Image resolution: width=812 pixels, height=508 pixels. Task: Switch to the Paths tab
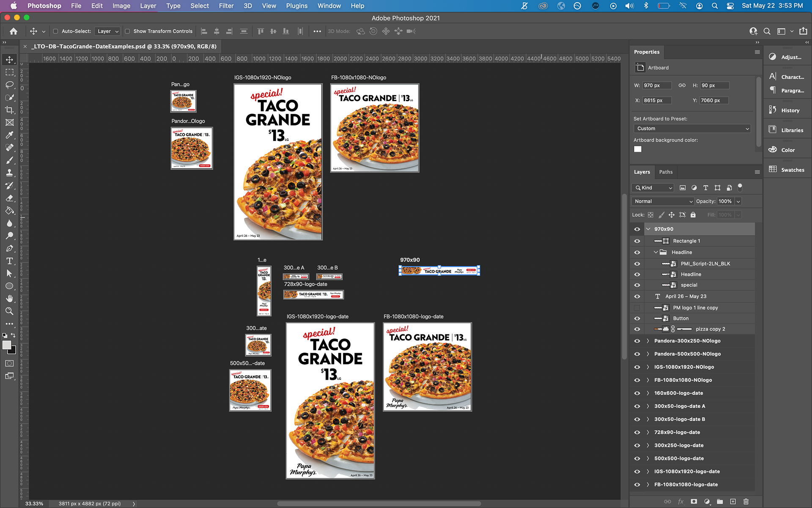click(666, 172)
